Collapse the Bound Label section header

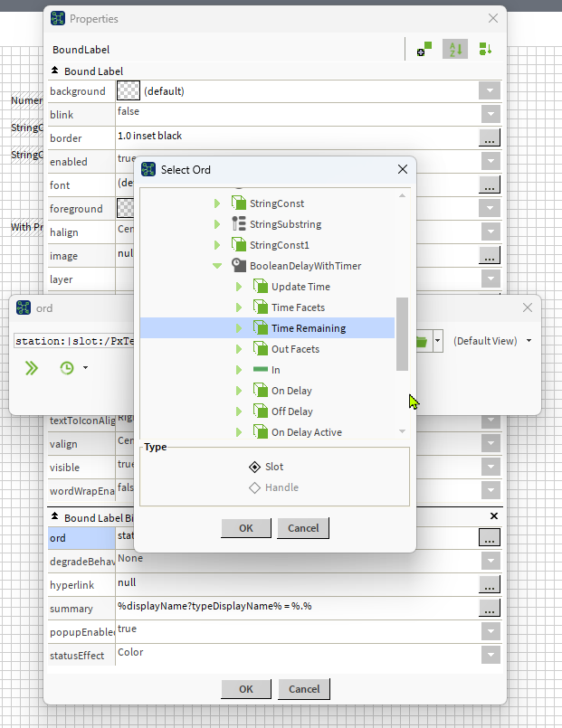[55, 71]
